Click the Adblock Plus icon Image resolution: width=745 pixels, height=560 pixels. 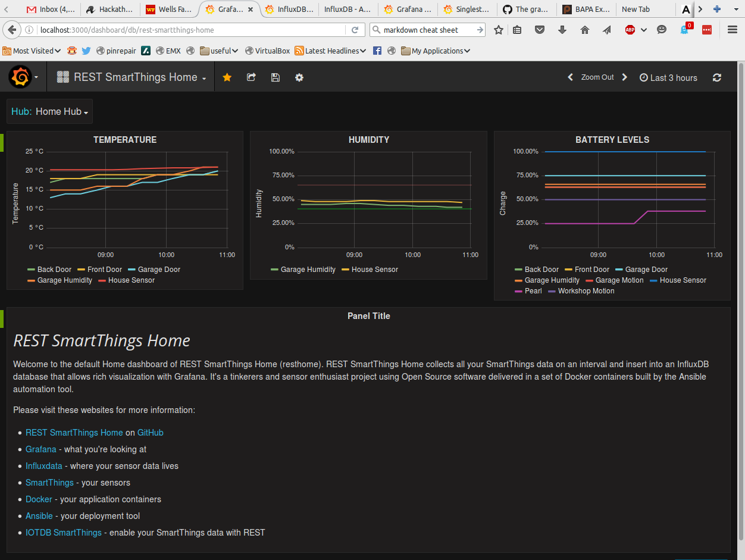point(630,30)
